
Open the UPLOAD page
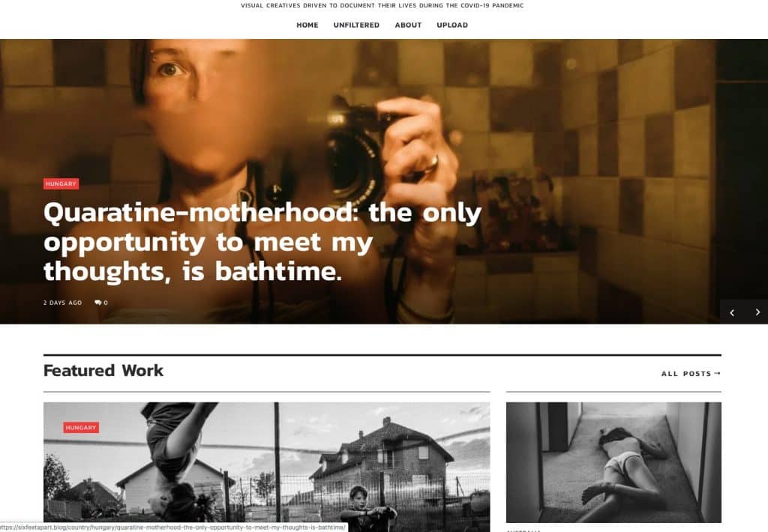point(452,25)
